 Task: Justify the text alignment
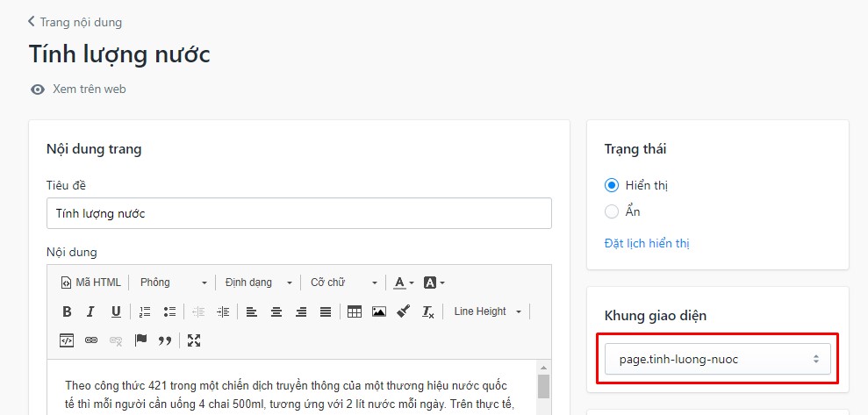(326, 311)
